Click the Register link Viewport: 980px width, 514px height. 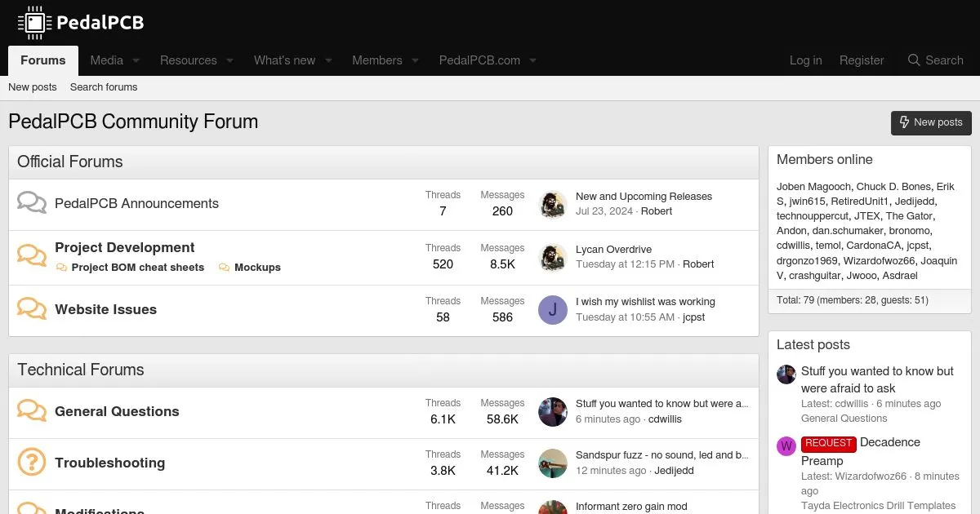(x=862, y=60)
